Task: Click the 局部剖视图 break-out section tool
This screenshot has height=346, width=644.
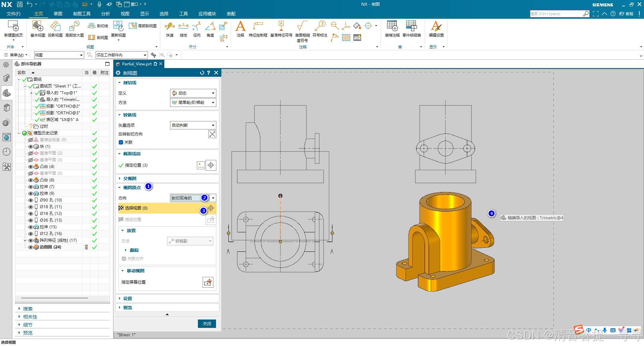Action: click(143, 26)
